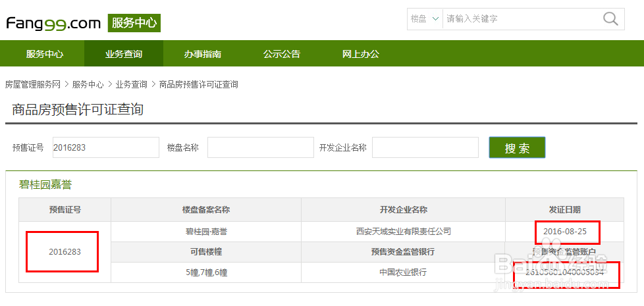
Task: Follow the 房屋管理服务网 breadcrumb link
Action: coord(32,84)
